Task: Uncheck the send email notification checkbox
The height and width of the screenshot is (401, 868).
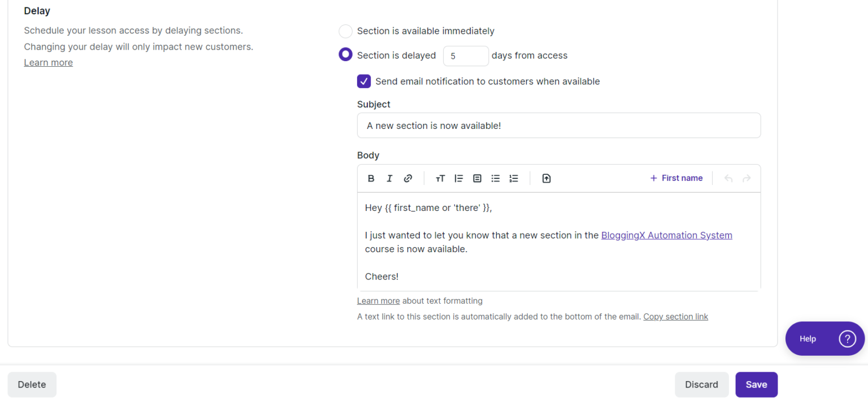Action: click(364, 81)
